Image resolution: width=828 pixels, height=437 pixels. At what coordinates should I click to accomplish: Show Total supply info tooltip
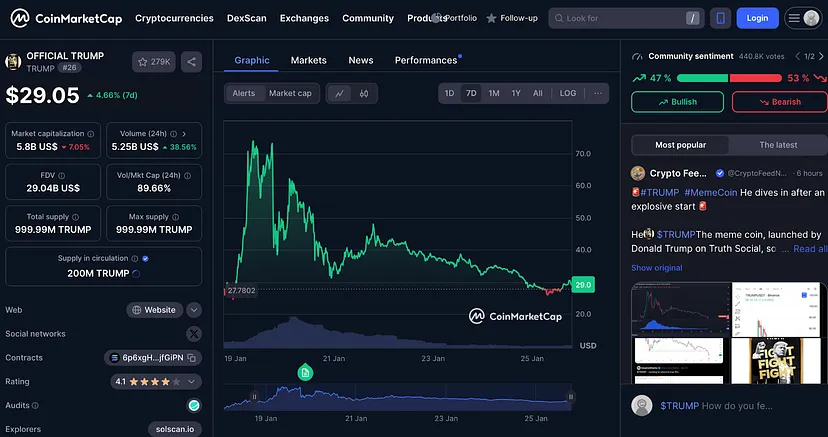pyautogui.click(x=76, y=217)
